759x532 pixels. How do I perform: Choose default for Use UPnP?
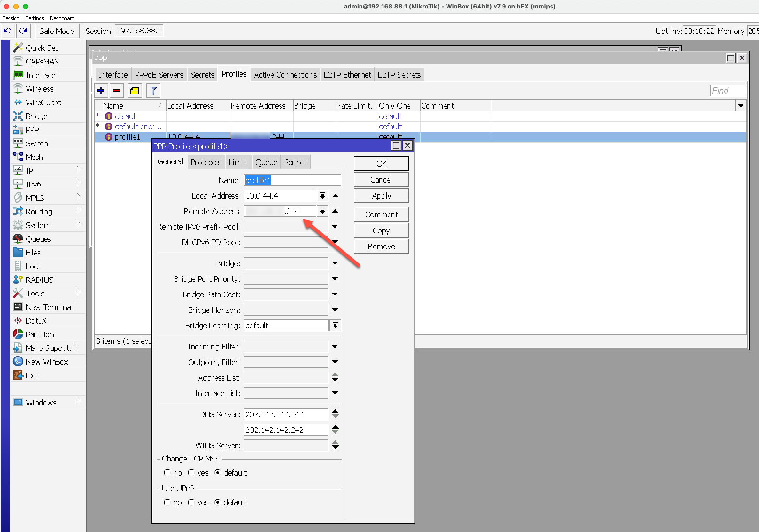[x=218, y=502]
